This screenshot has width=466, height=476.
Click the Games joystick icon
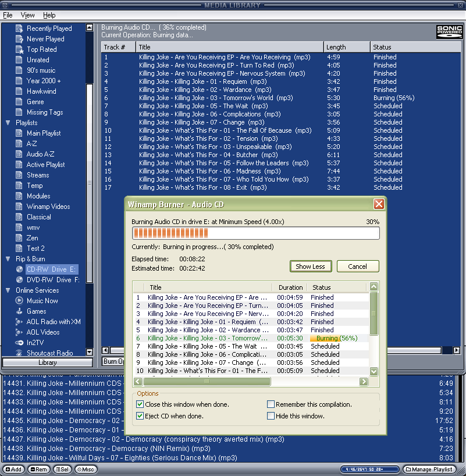[x=19, y=311]
